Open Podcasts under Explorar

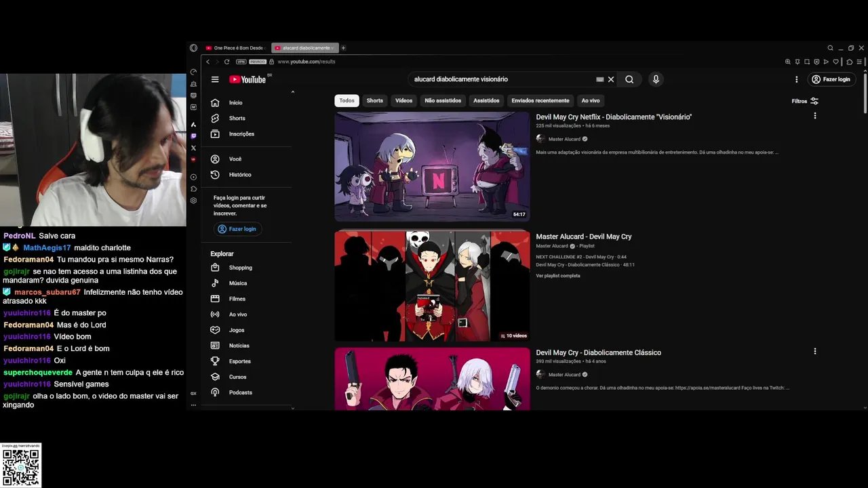coord(246,392)
